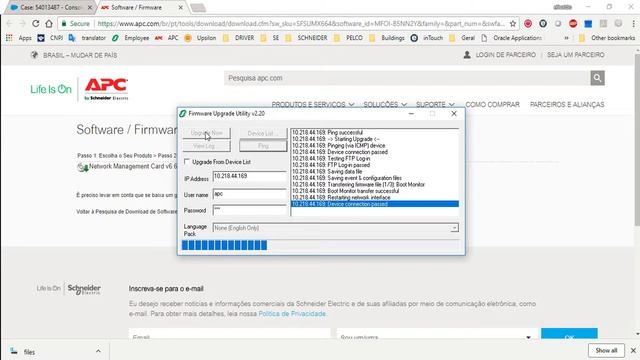The width and height of the screenshot is (640, 360).
Task: Click Ping button in Firmware Utility
Action: coord(263,146)
